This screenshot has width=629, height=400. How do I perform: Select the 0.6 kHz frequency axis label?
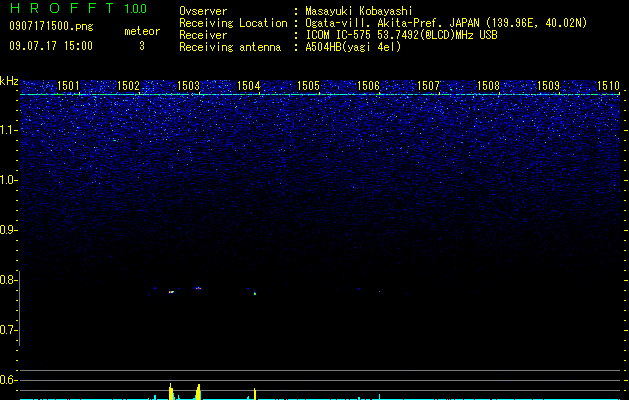pyautogui.click(x=8, y=380)
